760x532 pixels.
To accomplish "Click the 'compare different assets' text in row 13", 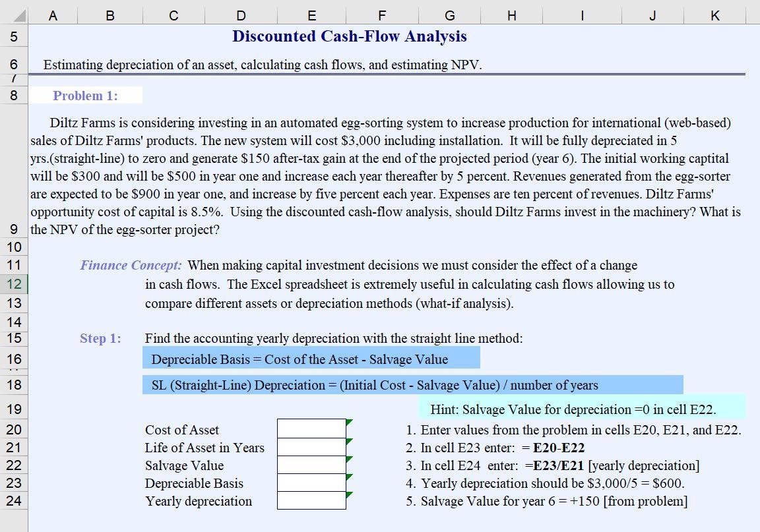I will [x=329, y=304].
